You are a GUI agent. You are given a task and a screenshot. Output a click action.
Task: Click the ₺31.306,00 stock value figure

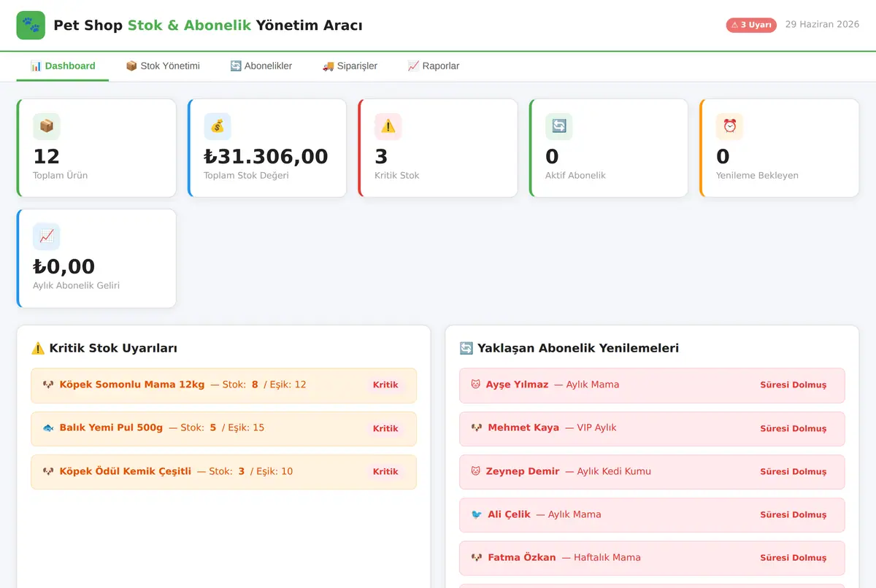click(x=266, y=156)
